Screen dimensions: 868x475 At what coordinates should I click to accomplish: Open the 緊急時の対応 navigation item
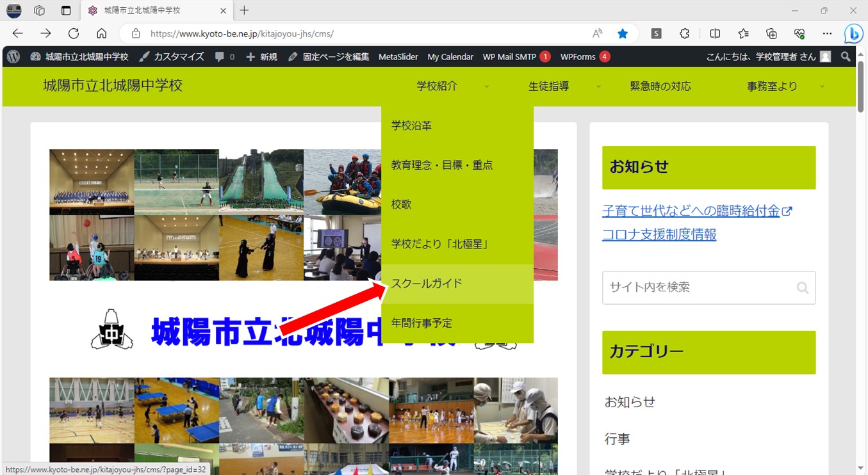point(660,86)
